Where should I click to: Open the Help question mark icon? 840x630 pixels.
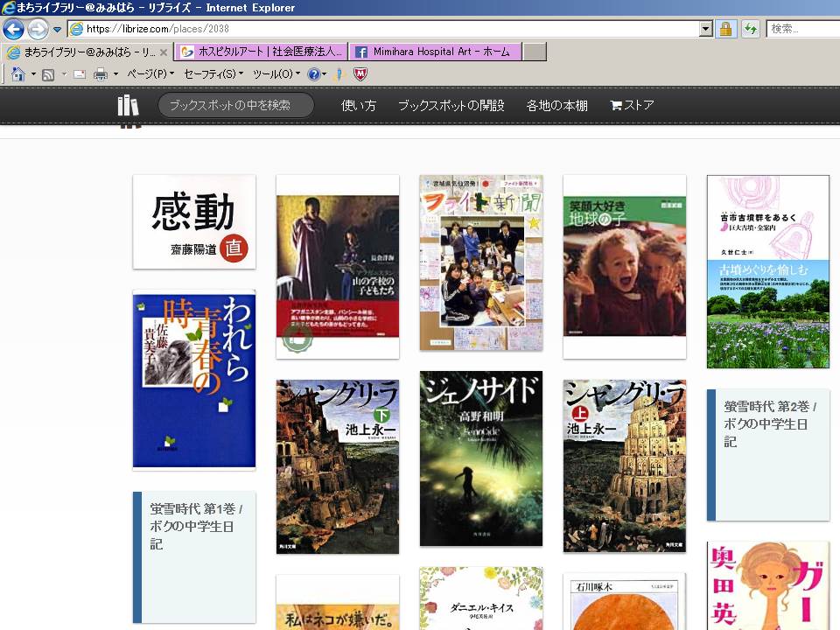click(x=313, y=74)
